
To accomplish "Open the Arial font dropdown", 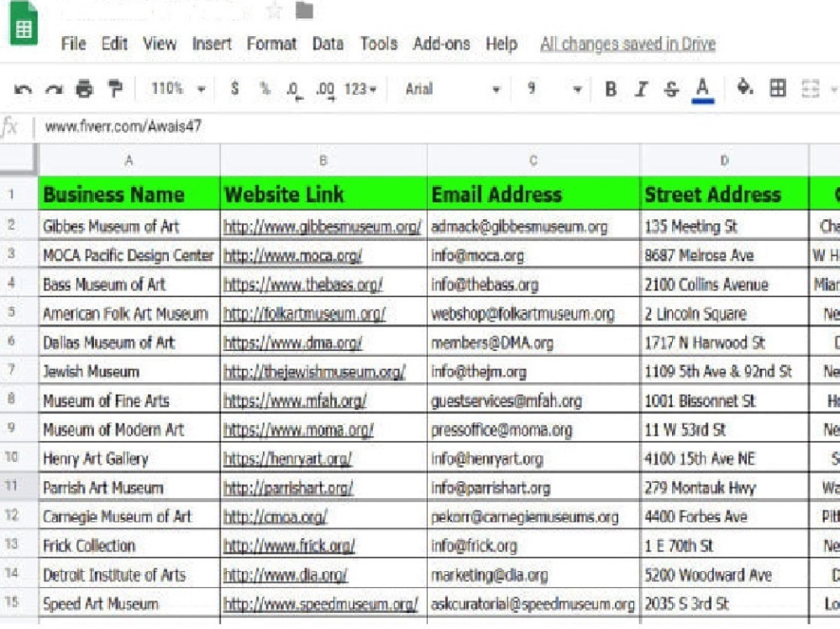I will [x=453, y=89].
